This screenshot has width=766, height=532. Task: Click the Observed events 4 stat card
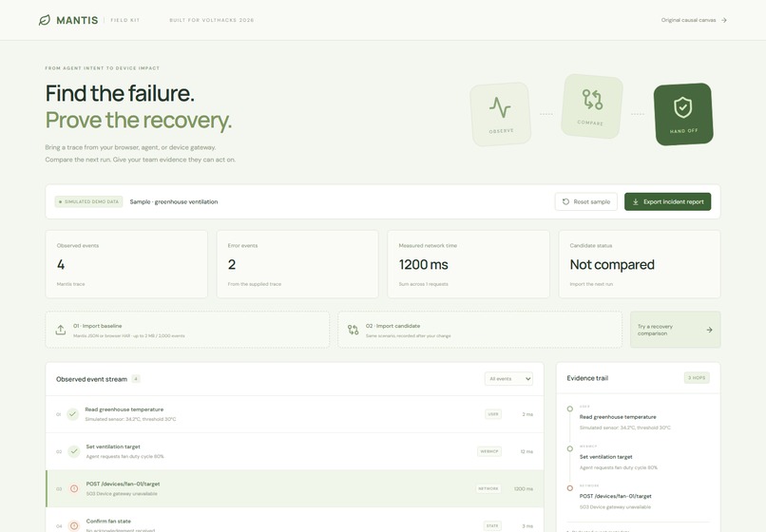coord(126,264)
